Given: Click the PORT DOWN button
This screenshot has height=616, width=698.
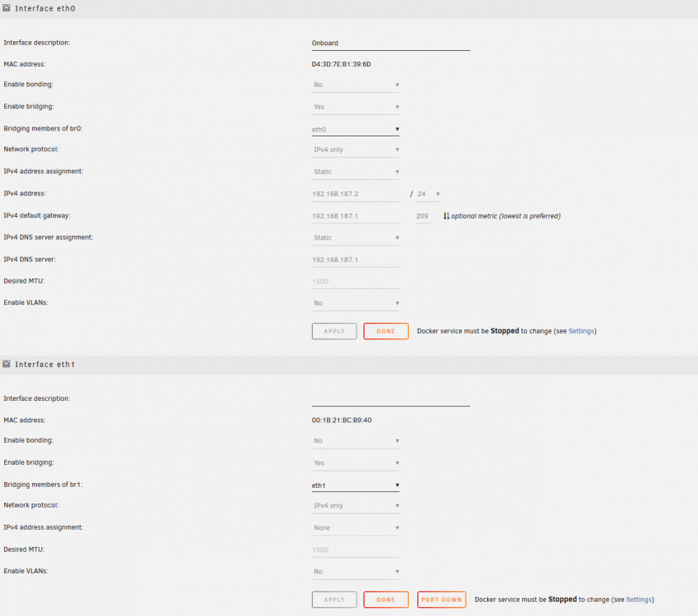Looking at the screenshot, I should [x=442, y=600].
